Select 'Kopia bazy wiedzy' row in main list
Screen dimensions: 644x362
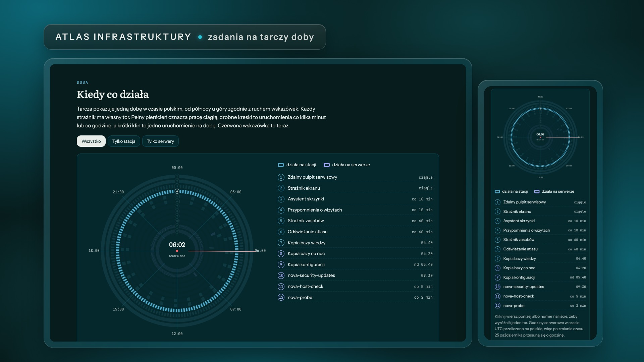pos(355,243)
